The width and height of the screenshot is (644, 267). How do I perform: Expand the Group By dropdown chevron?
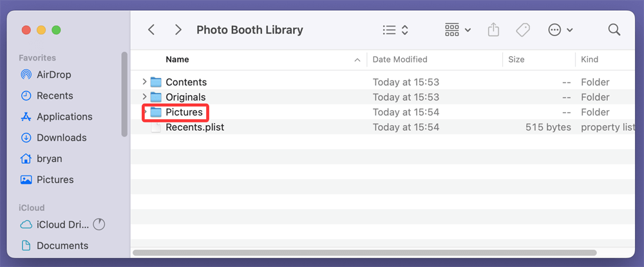pyautogui.click(x=468, y=30)
